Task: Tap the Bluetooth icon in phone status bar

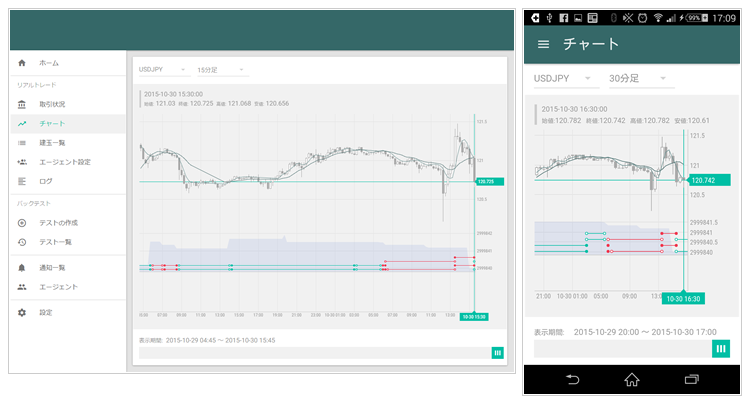Action: (614, 18)
